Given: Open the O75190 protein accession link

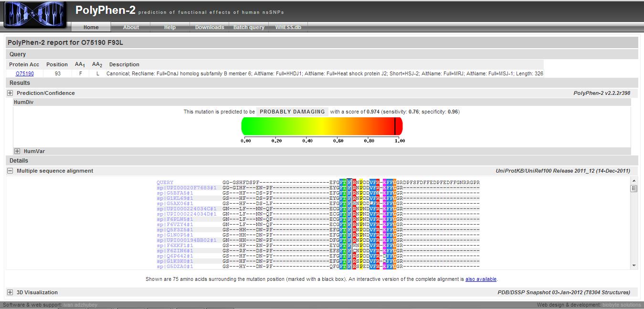Looking at the screenshot, I should pos(25,73).
